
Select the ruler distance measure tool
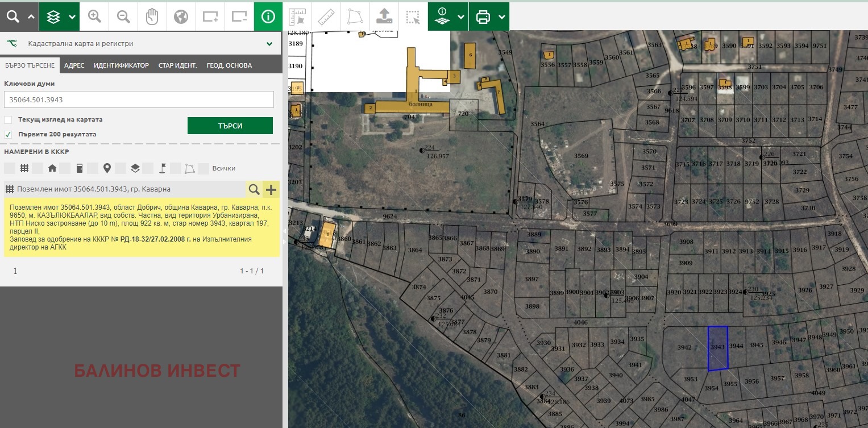(x=326, y=17)
